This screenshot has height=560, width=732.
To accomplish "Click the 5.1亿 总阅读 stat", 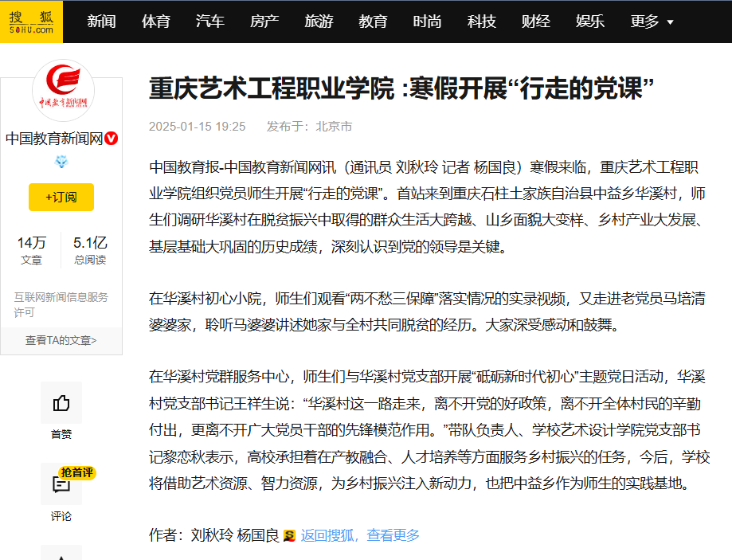I will point(90,249).
